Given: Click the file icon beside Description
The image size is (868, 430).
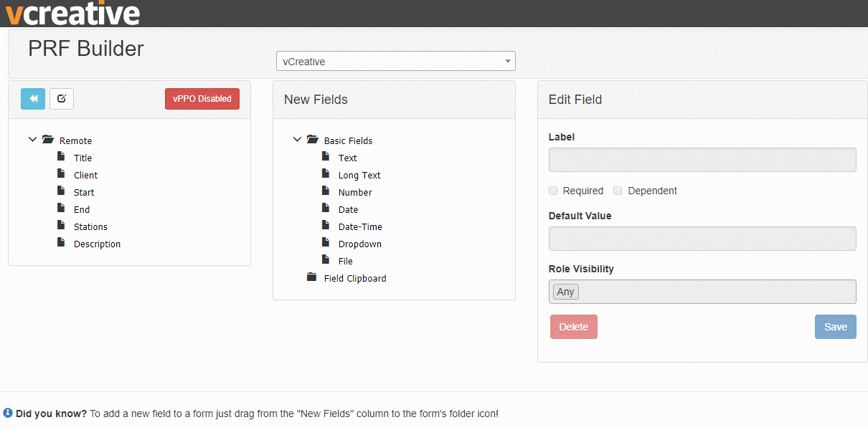Looking at the screenshot, I should click(x=61, y=243).
